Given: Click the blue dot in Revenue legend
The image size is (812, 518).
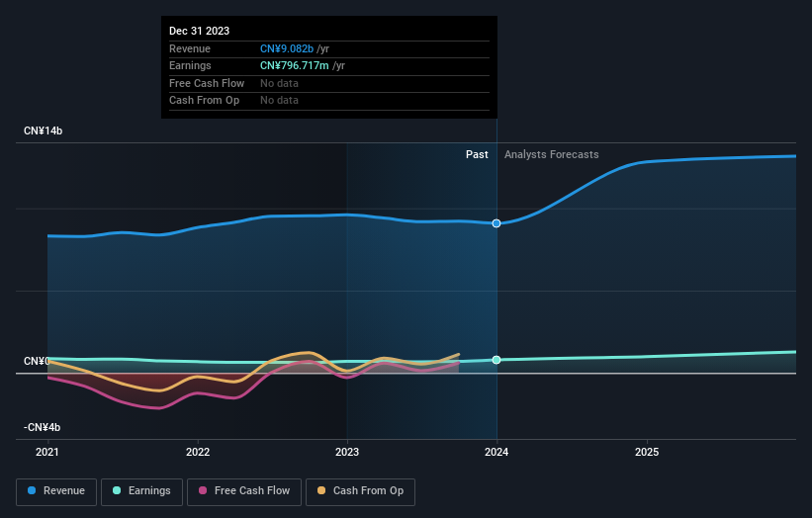Looking at the screenshot, I should pos(32,490).
